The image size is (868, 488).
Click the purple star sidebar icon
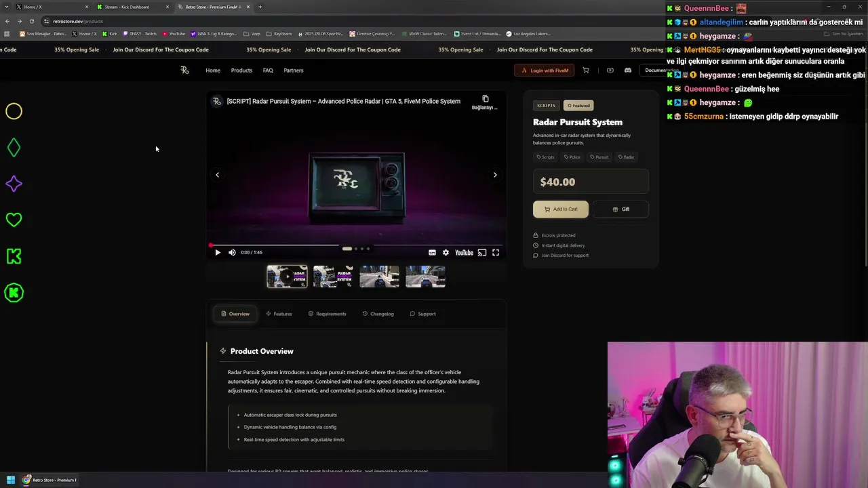tap(14, 184)
